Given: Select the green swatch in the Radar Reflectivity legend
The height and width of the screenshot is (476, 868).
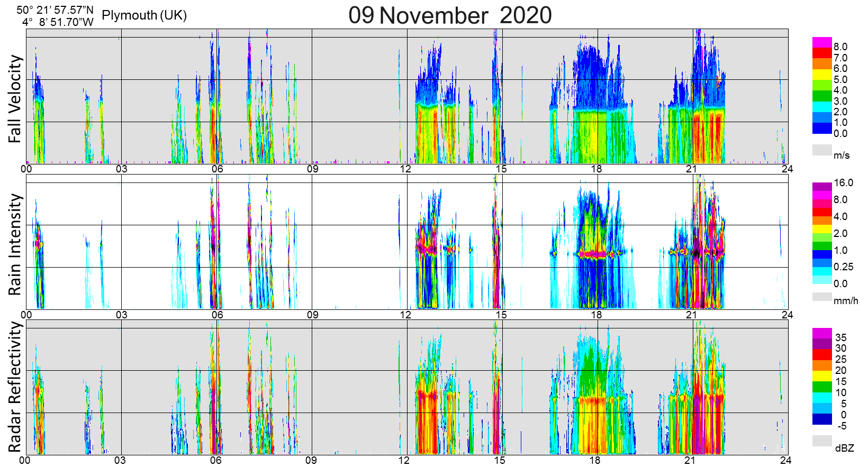Looking at the screenshot, I should [x=822, y=387].
